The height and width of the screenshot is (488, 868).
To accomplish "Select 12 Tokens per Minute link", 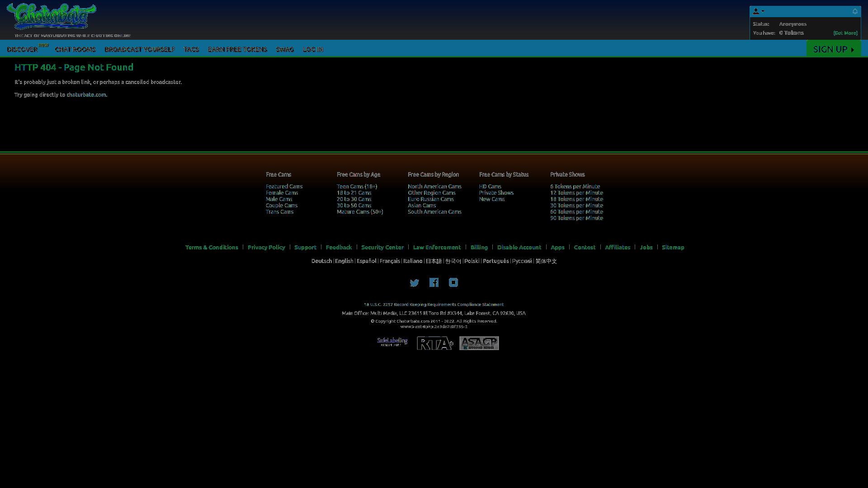I will 576,192.
